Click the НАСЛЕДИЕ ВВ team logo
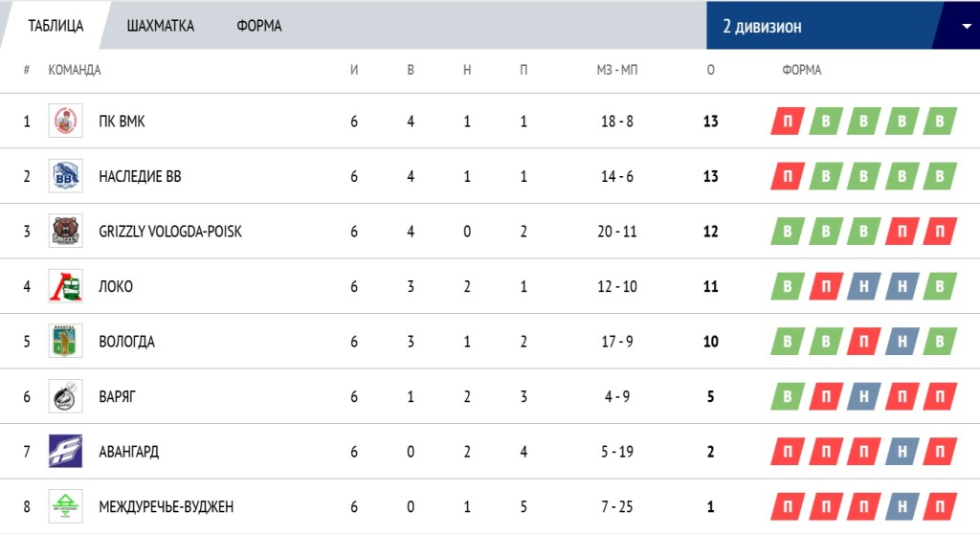Image resolution: width=980 pixels, height=534 pixels. coord(66,176)
